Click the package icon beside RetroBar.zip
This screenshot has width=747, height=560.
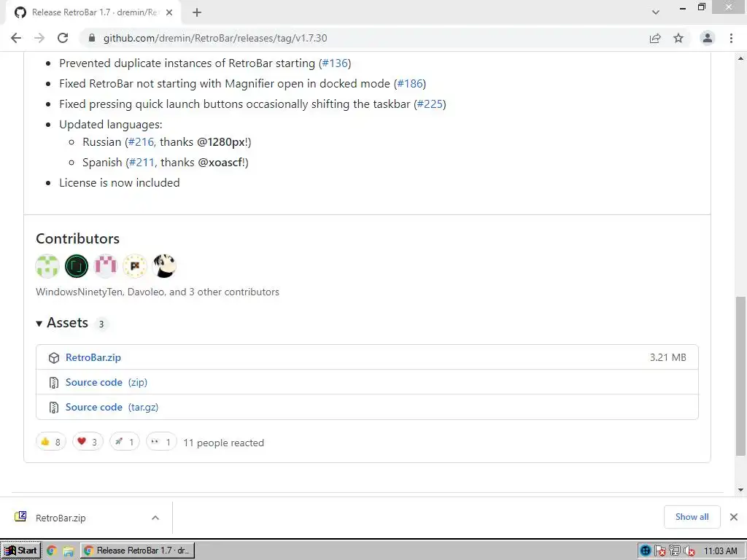54,357
